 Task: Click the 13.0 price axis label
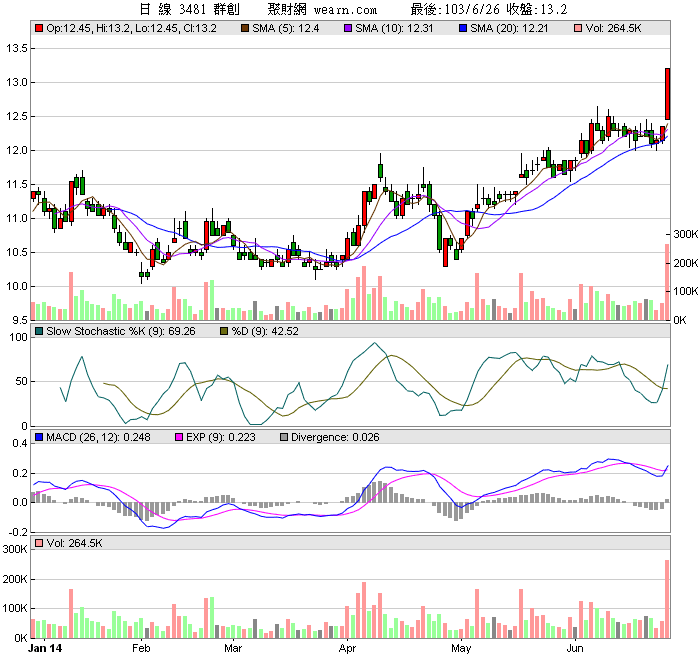[16, 82]
